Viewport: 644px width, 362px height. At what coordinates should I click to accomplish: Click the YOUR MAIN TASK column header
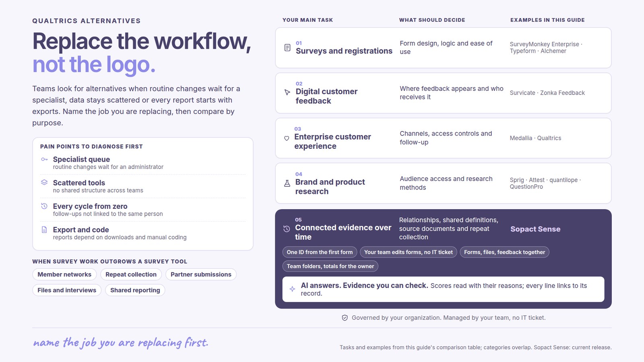coord(308,20)
